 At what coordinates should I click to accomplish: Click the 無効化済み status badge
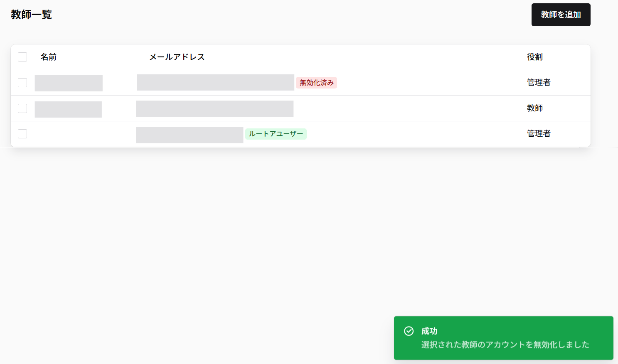click(316, 83)
